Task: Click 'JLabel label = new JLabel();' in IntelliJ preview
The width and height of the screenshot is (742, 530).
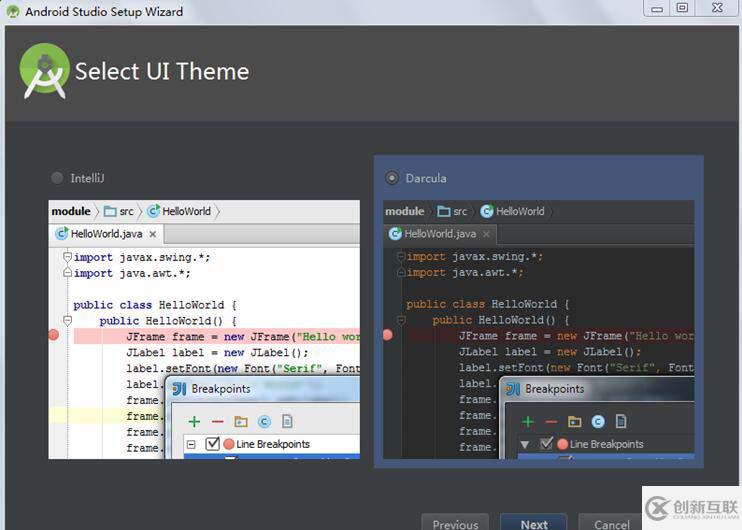Action: coord(217,353)
